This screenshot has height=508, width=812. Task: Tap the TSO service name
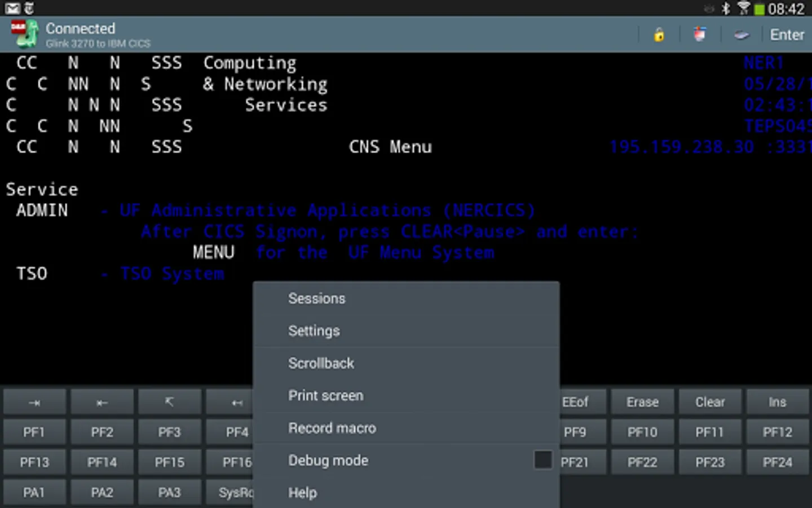click(x=32, y=274)
